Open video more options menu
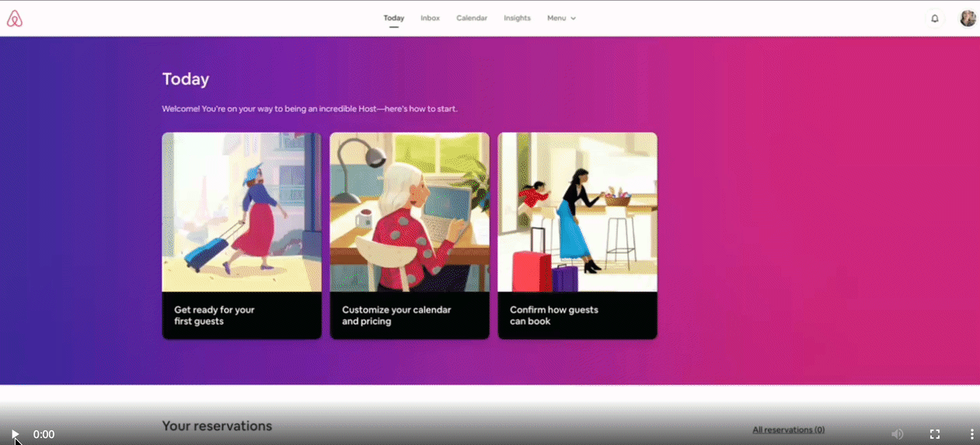 point(971,434)
